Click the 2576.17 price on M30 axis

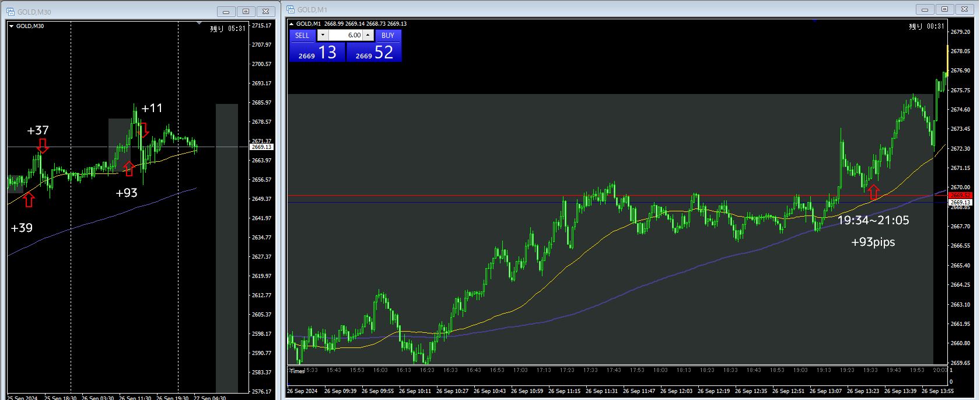point(262,391)
